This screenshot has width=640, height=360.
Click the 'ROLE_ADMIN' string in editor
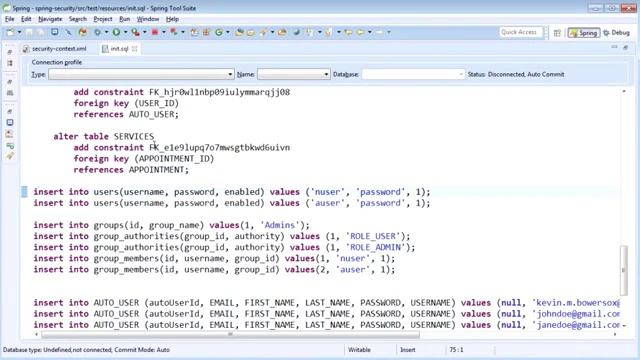coord(376,247)
